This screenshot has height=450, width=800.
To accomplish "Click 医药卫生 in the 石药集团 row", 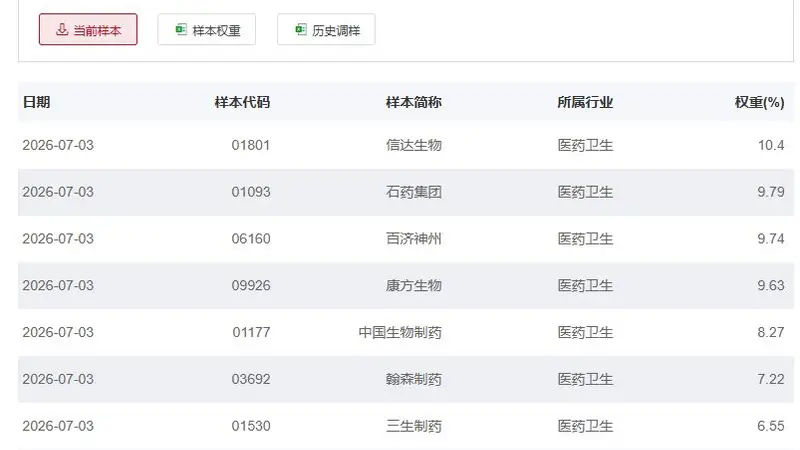I will (585, 192).
